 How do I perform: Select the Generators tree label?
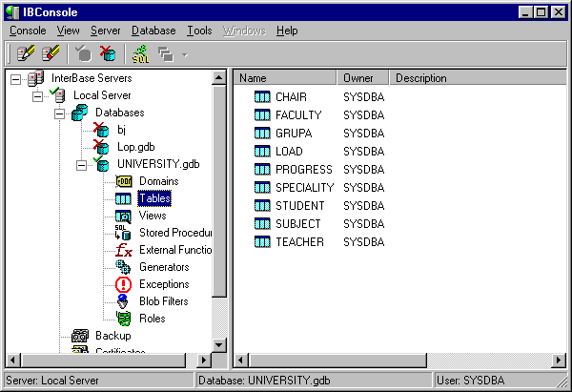tap(164, 267)
